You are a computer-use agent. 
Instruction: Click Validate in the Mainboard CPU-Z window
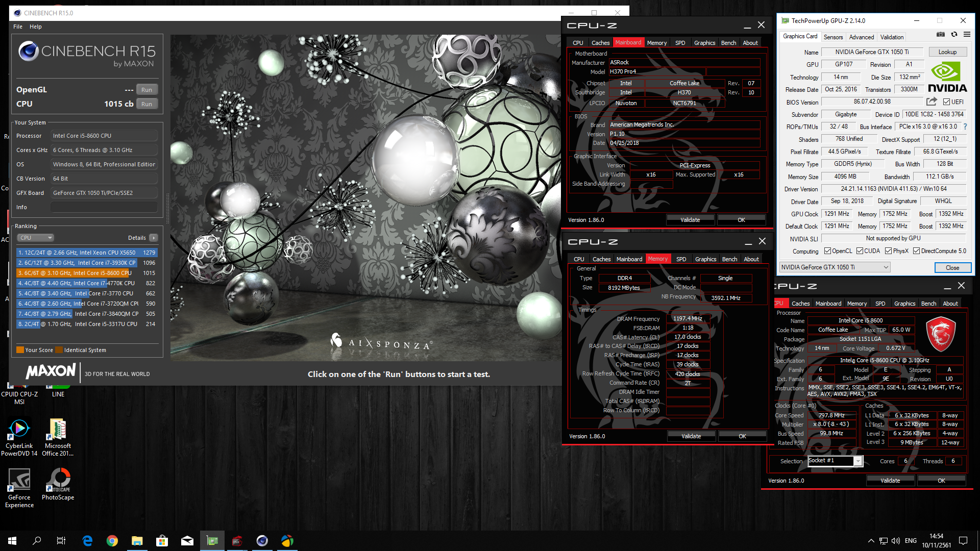pyautogui.click(x=690, y=220)
